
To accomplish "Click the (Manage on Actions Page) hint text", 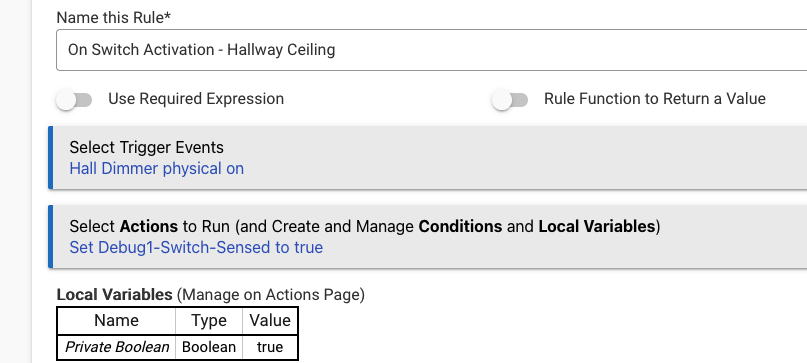I will tap(271, 295).
